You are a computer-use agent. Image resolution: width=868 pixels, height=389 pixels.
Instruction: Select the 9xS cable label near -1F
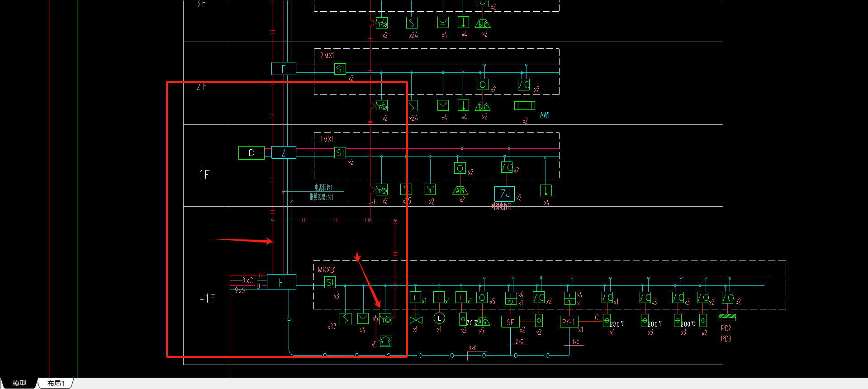point(240,290)
